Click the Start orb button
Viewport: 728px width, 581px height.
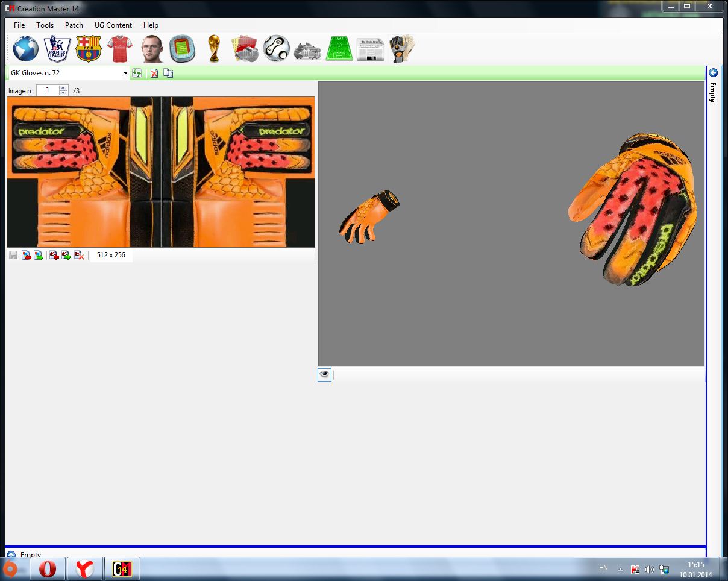coord(9,568)
